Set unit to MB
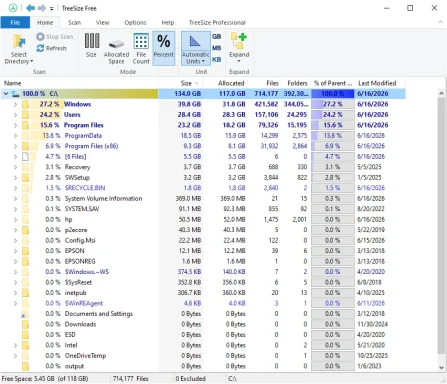447x384 pixels. [217, 48]
